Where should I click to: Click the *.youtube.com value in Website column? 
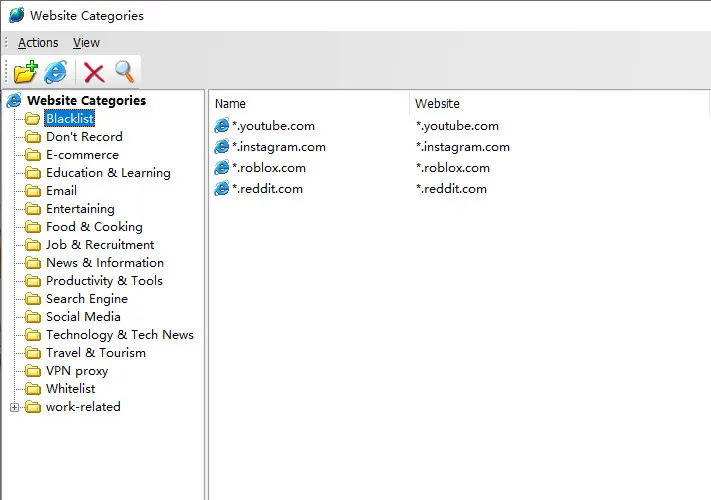[x=457, y=126]
